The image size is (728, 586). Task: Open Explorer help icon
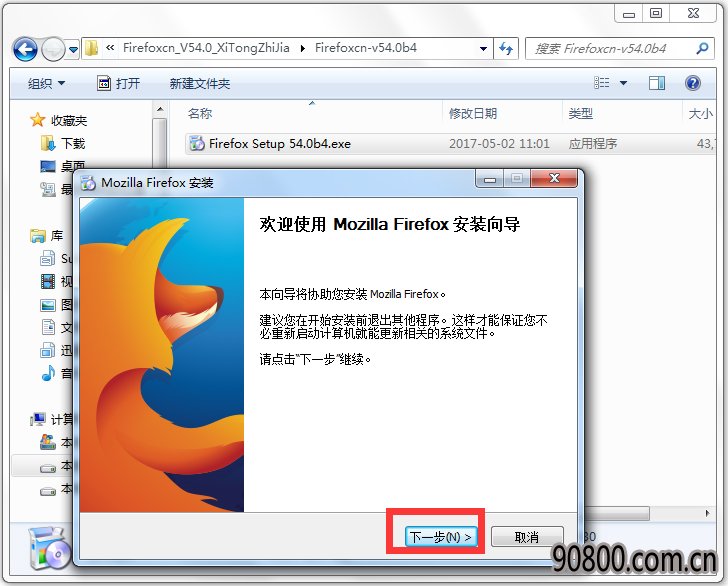tap(693, 83)
